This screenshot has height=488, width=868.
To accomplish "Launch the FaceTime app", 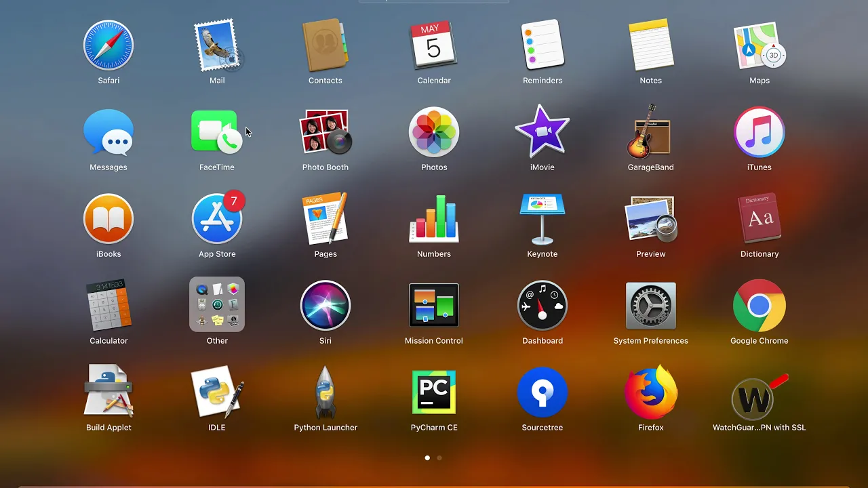I will pos(217,132).
